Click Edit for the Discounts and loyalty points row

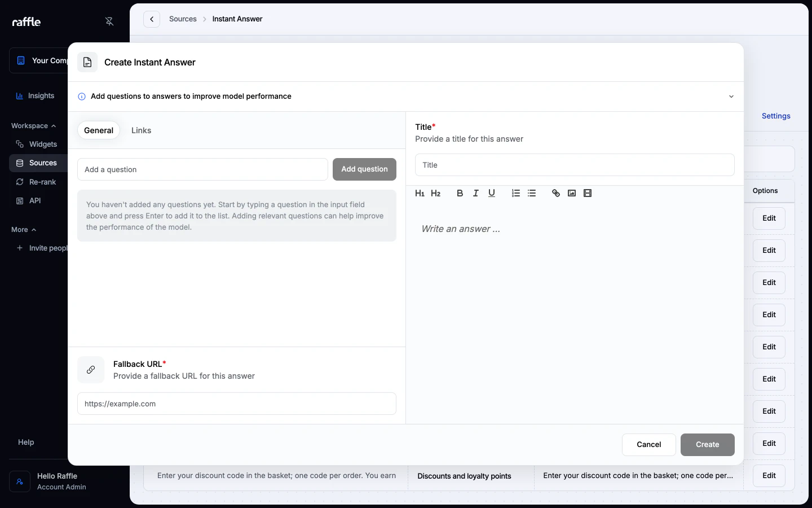click(769, 476)
